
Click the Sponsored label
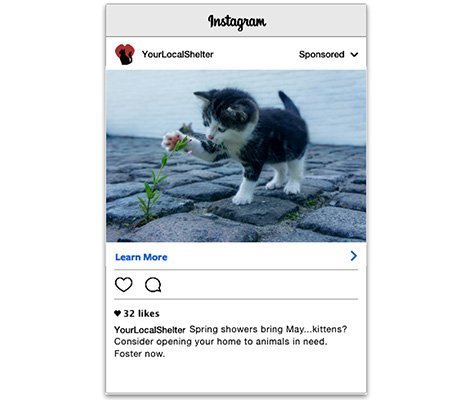[321, 54]
